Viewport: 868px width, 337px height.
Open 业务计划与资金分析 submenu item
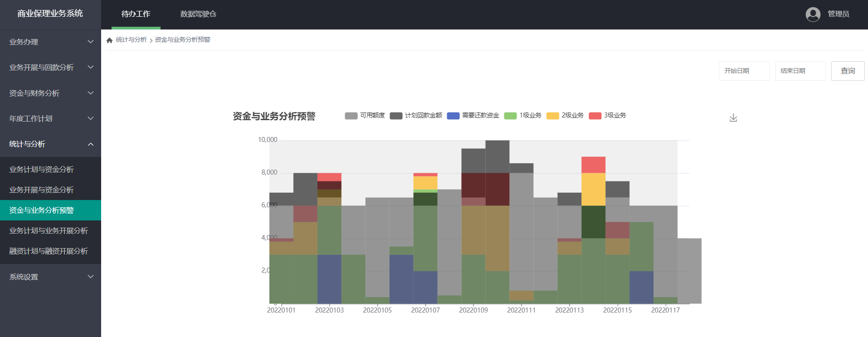50,169
